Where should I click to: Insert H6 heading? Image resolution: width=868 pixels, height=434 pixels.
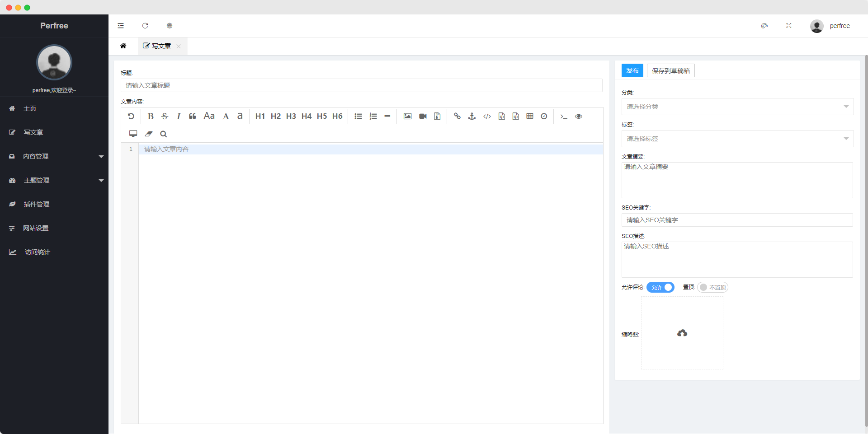point(337,116)
